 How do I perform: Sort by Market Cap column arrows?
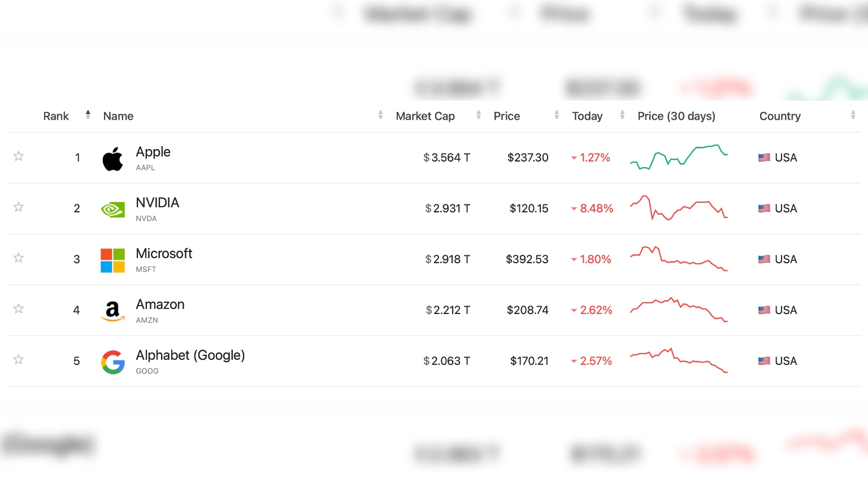point(479,115)
